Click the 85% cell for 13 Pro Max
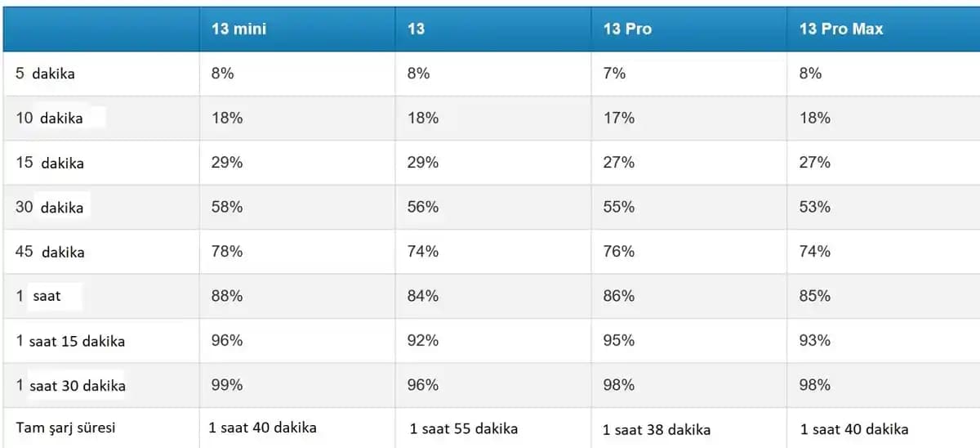The height and width of the screenshot is (448, 980). tap(814, 296)
